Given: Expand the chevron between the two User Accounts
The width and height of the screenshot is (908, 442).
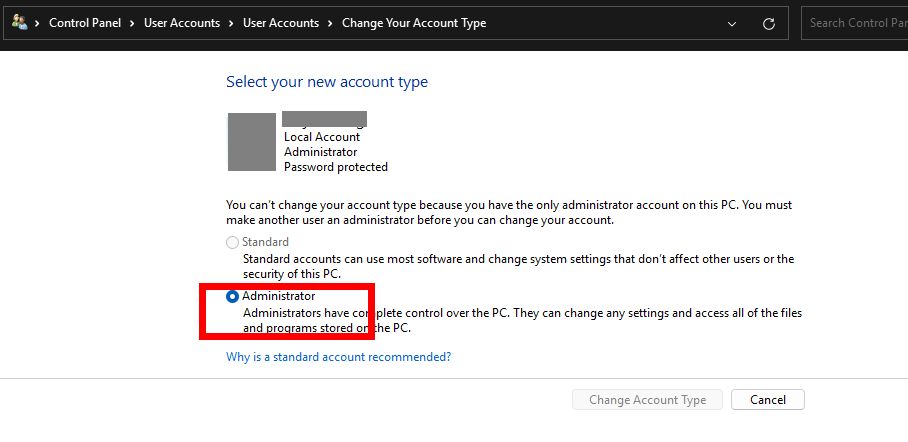Looking at the screenshot, I should (x=231, y=23).
